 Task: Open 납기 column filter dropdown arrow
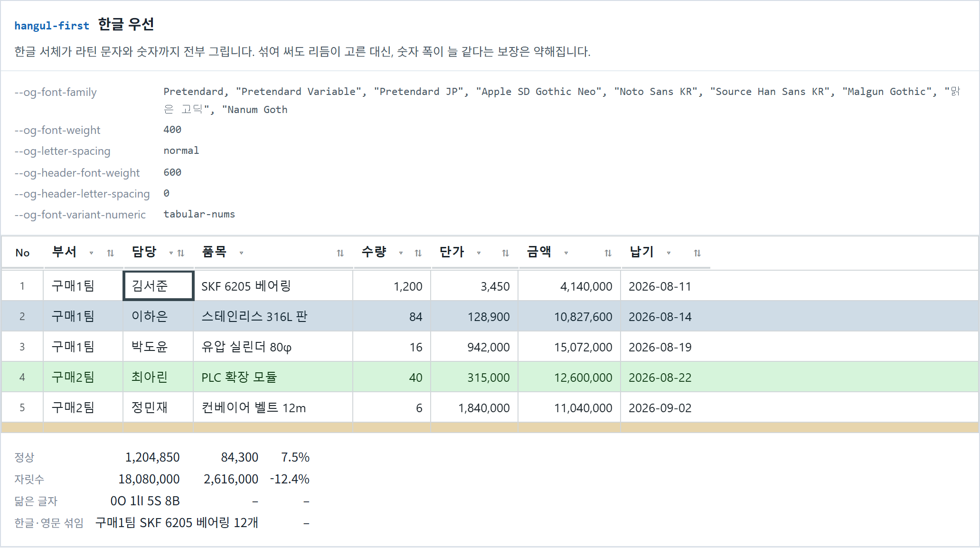tap(669, 253)
